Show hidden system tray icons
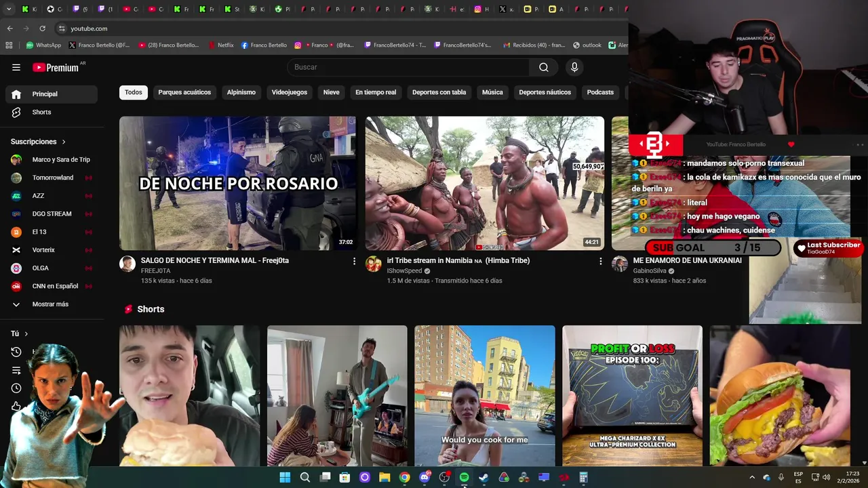Screen dimensions: 868x488 tap(751, 477)
